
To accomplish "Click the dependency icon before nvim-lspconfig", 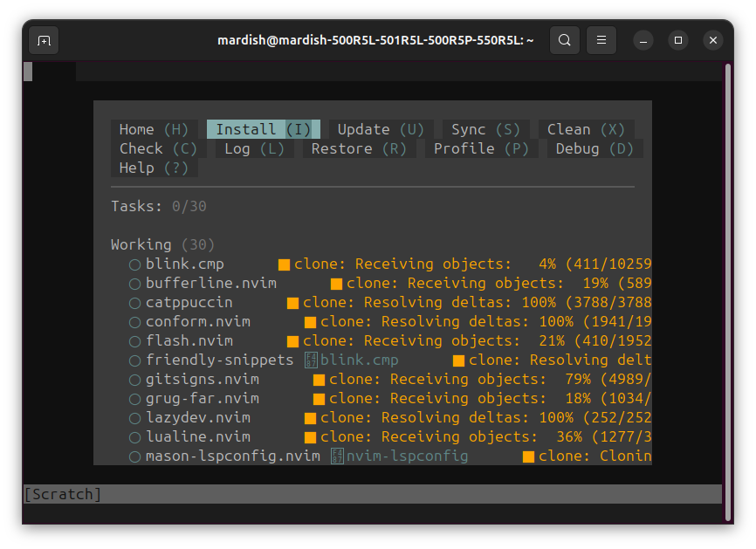I will coord(337,456).
